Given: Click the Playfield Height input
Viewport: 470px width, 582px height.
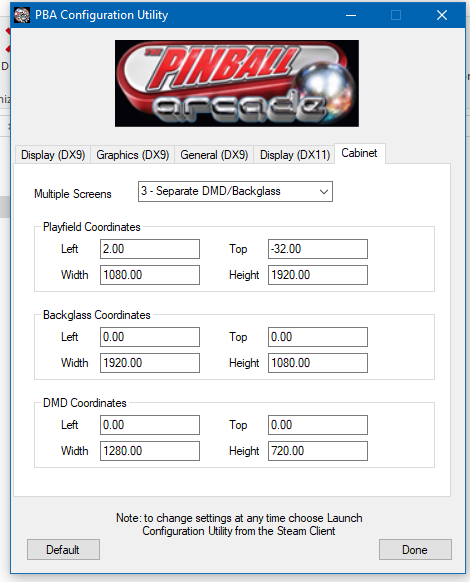Looking at the screenshot, I should click(318, 275).
